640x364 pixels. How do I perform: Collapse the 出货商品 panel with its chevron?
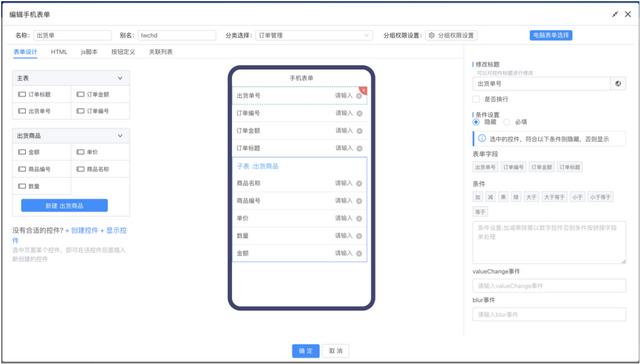[120, 135]
